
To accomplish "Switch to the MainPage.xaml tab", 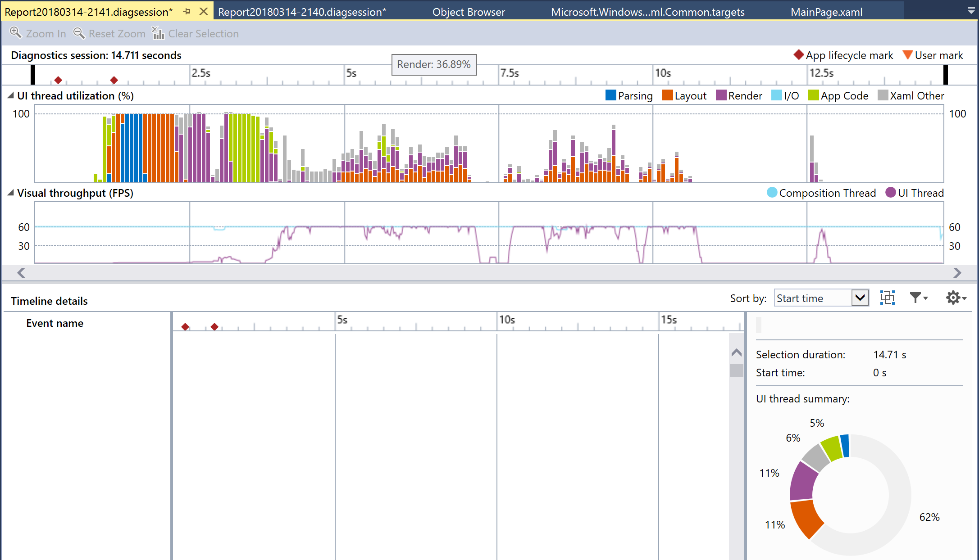I will [826, 12].
